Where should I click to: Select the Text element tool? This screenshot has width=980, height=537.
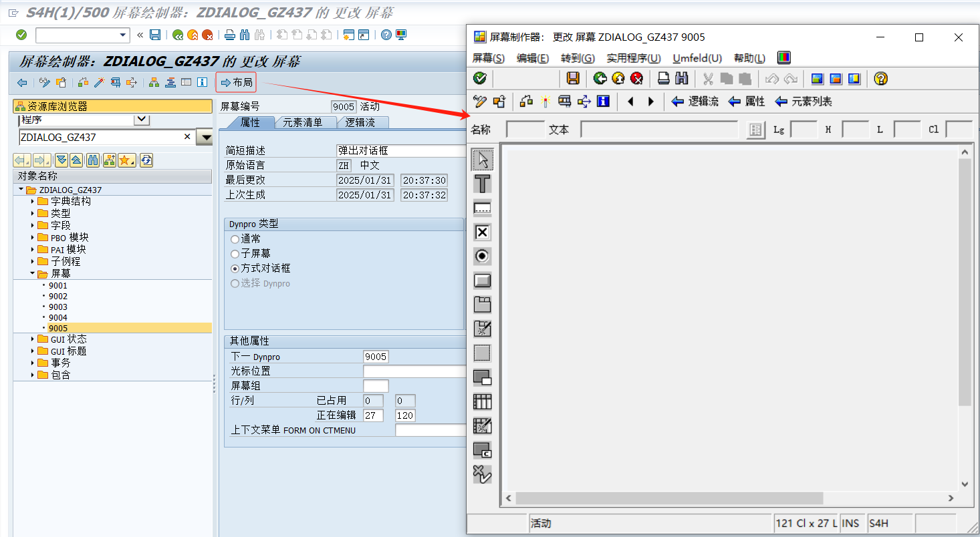pyautogui.click(x=483, y=184)
